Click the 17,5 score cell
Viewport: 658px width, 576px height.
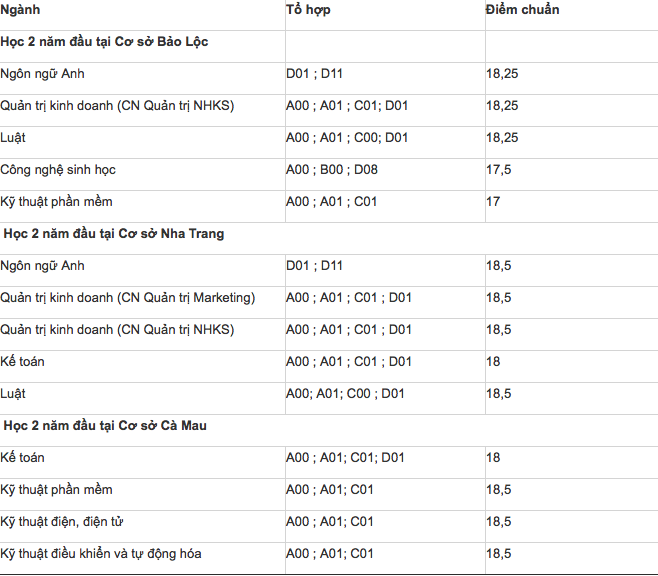click(499, 170)
